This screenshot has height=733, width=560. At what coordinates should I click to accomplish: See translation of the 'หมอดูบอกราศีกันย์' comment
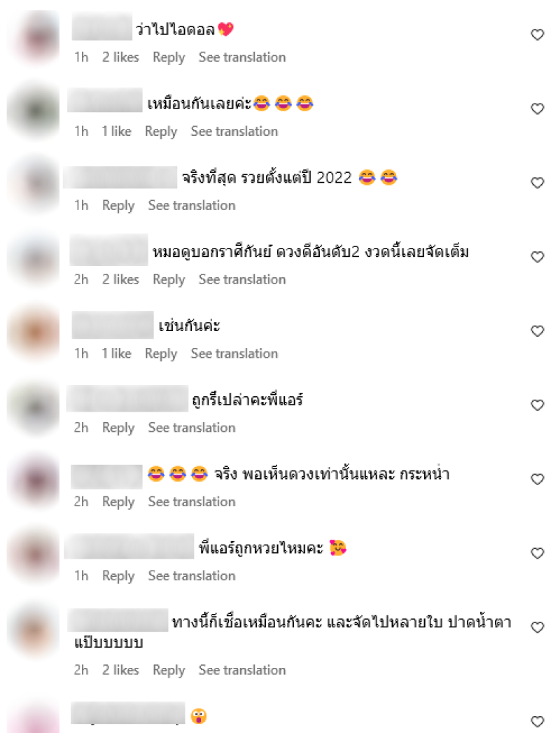242,279
